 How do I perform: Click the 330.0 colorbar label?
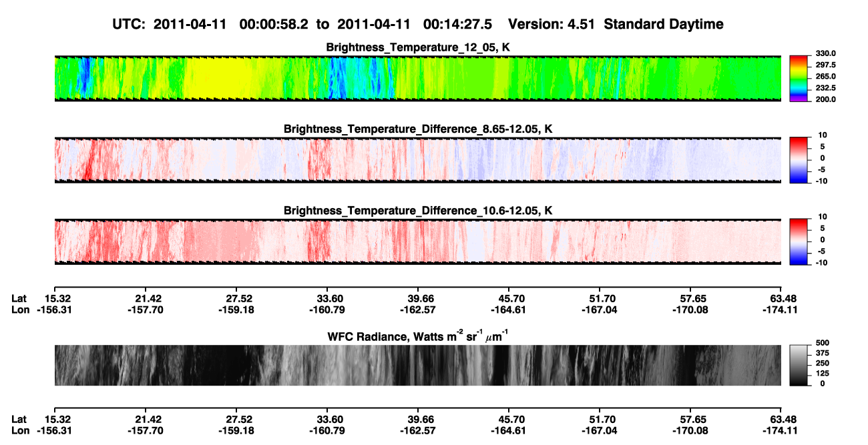825,53
